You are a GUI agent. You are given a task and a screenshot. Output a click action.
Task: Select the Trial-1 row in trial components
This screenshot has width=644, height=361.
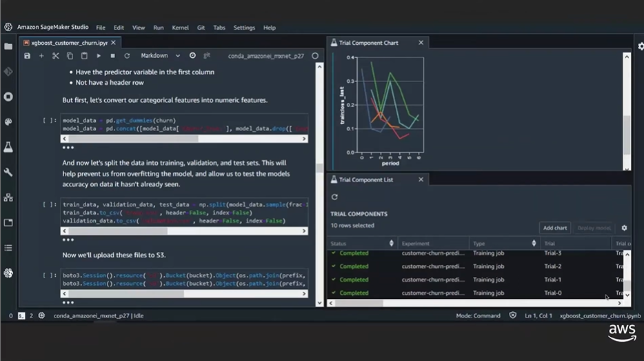pyautogui.click(x=475, y=280)
